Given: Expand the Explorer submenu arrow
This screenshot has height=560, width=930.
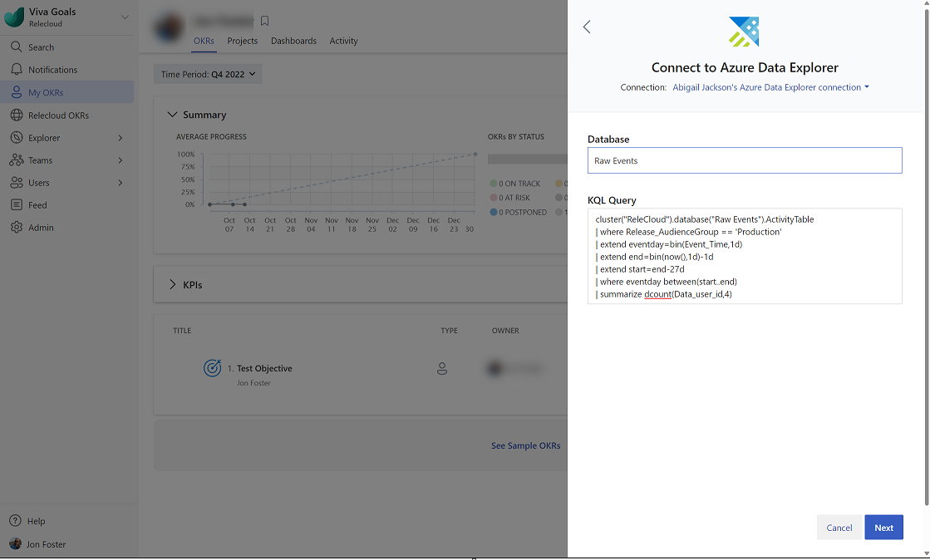Looking at the screenshot, I should coord(121,138).
